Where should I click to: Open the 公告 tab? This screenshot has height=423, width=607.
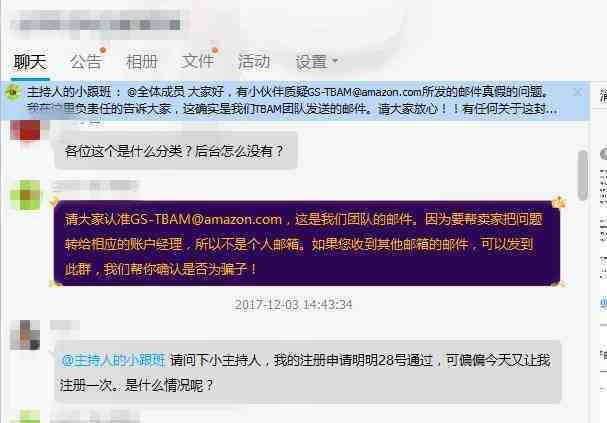click(86, 62)
